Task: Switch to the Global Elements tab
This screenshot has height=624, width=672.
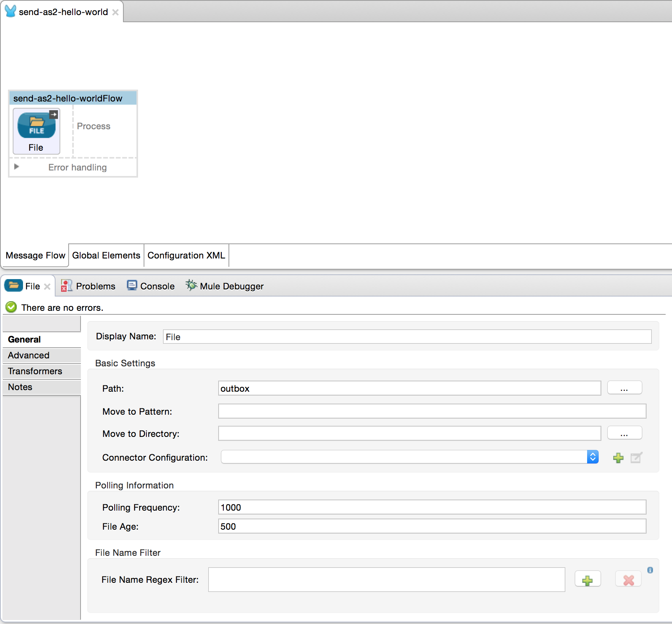Action: point(106,255)
